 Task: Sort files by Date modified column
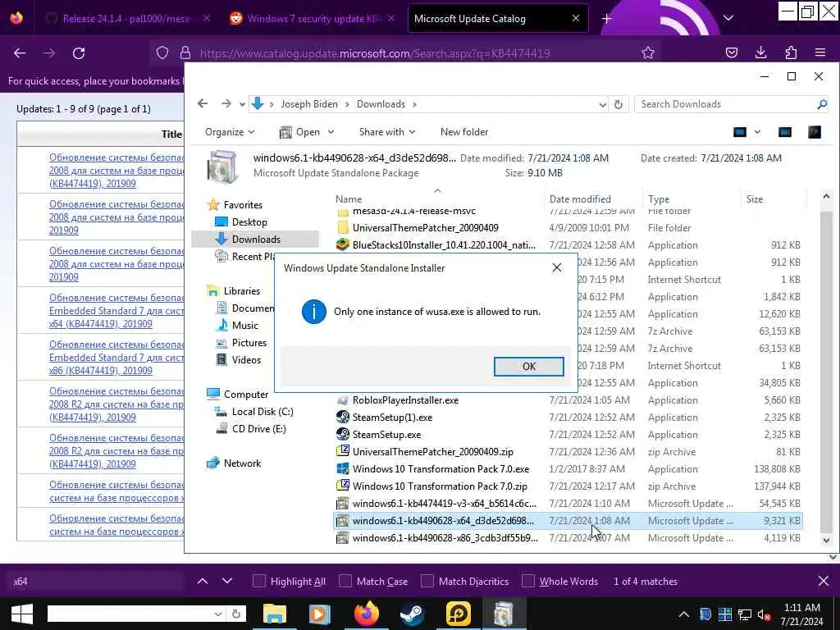click(x=580, y=199)
